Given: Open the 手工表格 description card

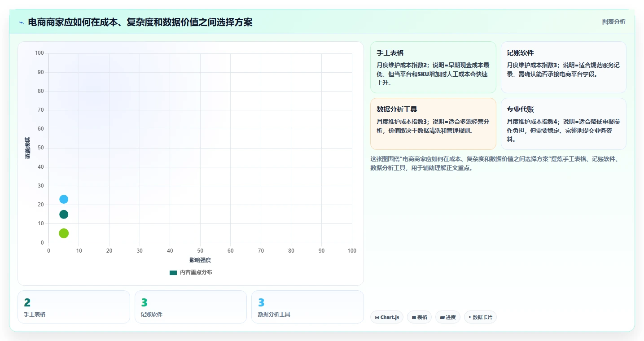Looking at the screenshot, I should tap(433, 67).
